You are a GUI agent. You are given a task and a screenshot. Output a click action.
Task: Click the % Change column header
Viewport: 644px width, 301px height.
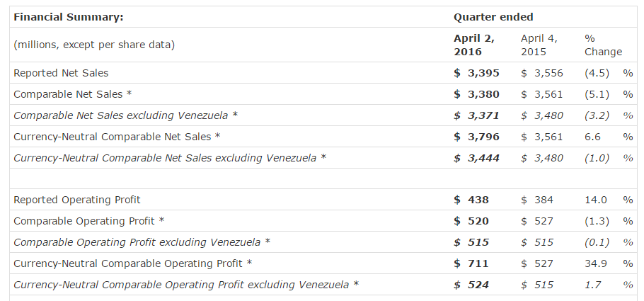[x=604, y=45]
